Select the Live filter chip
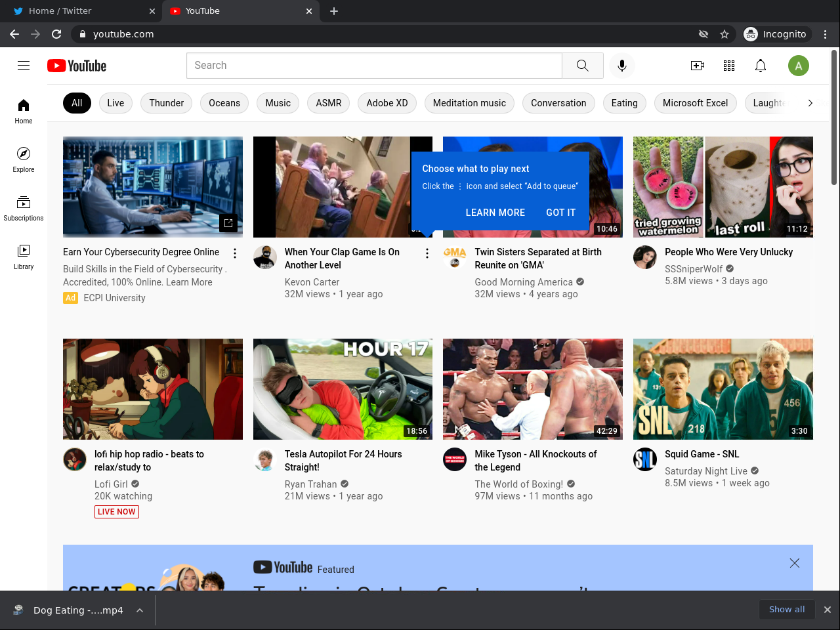 [115, 103]
